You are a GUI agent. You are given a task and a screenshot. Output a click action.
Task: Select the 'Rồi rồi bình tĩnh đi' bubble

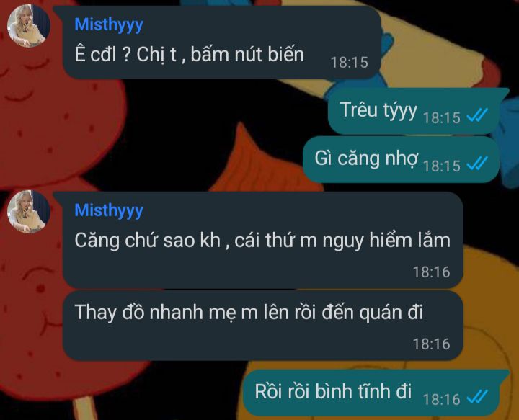coord(371,393)
